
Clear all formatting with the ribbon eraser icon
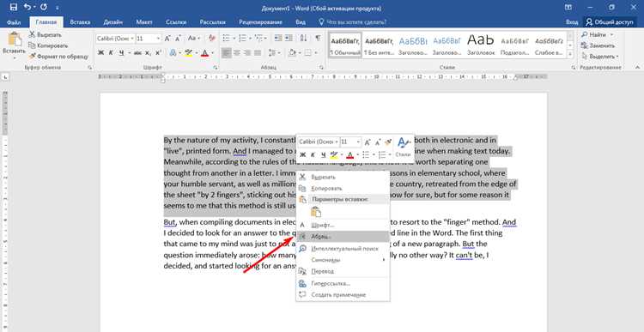[x=212, y=38]
